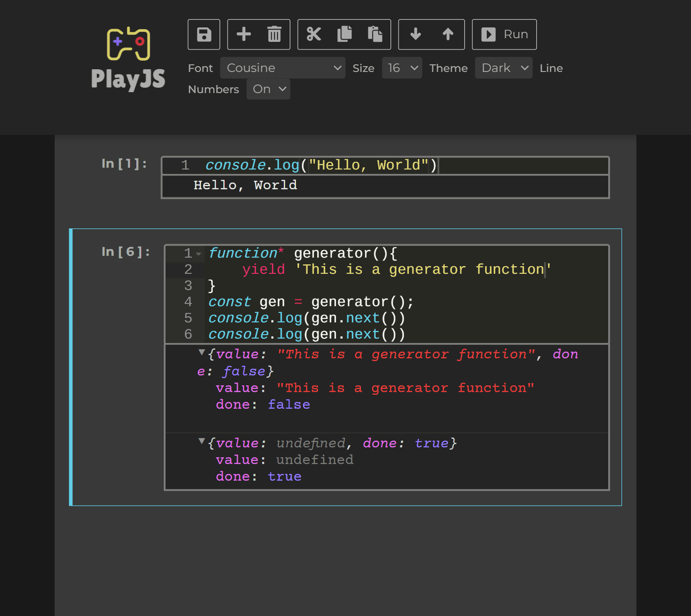Click line number 1 in the Hello World cell
Viewport: 691px width, 616px height.
click(185, 165)
